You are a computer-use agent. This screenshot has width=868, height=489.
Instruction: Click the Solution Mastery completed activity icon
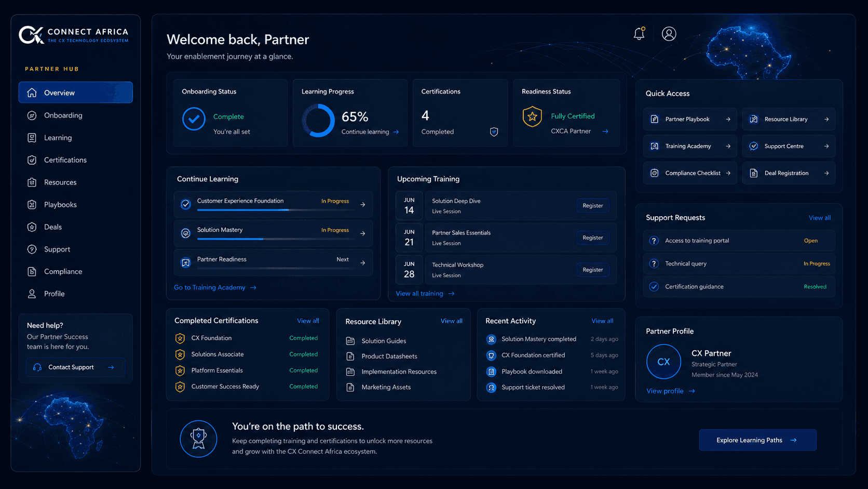tap(491, 339)
